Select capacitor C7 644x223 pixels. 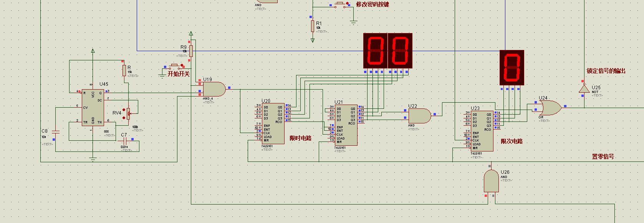coord(124,141)
